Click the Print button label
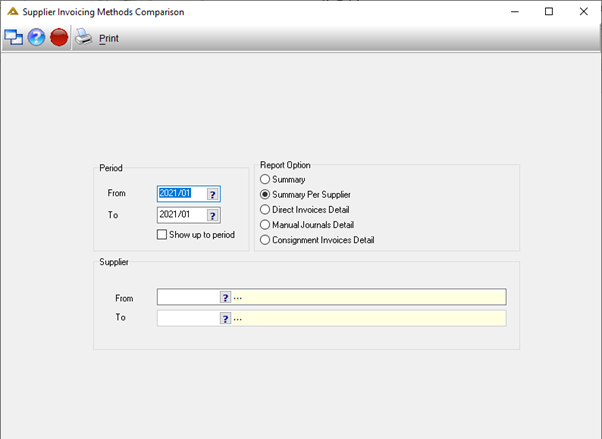 tap(109, 38)
